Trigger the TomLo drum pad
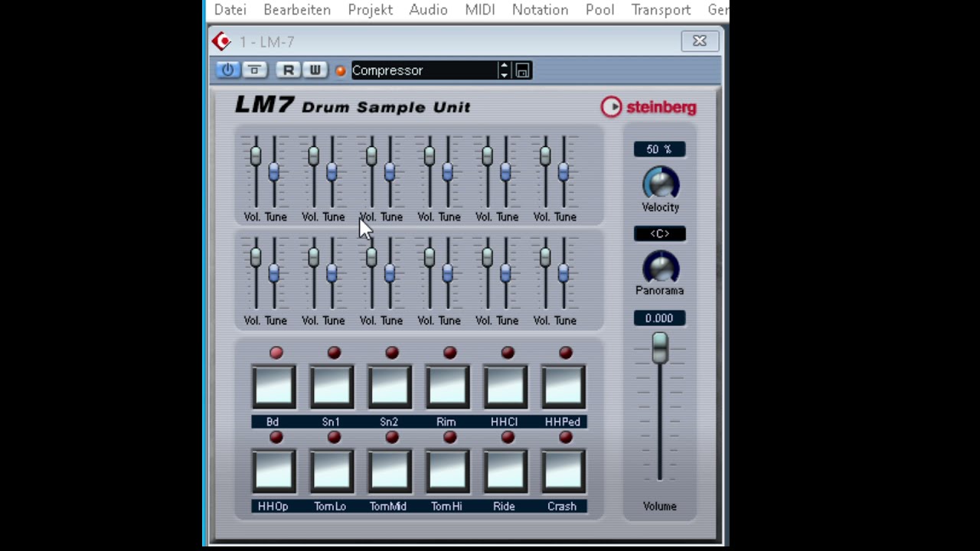Image resolution: width=980 pixels, height=551 pixels. coord(332,471)
